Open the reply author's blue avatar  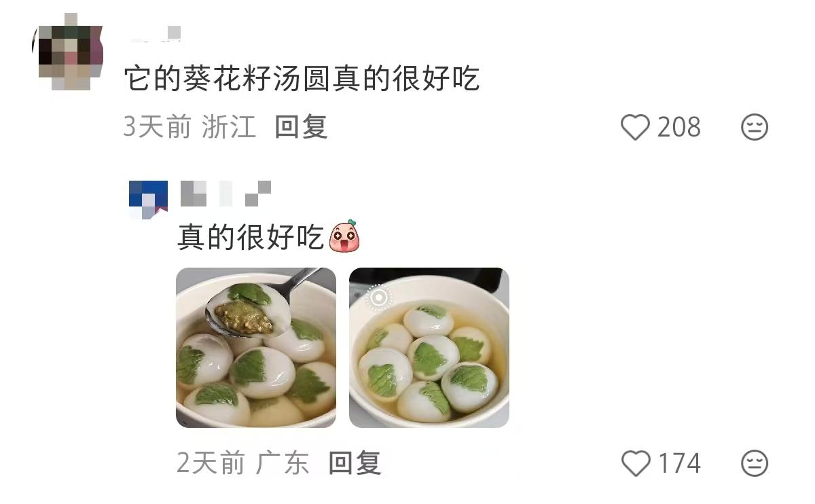pos(148,200)
